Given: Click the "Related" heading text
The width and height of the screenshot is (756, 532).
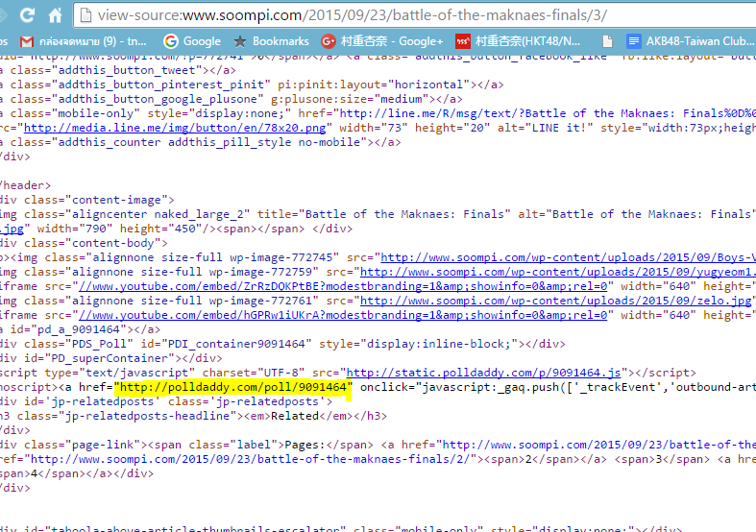Looking at the screenshot, I should coord(295,416).
